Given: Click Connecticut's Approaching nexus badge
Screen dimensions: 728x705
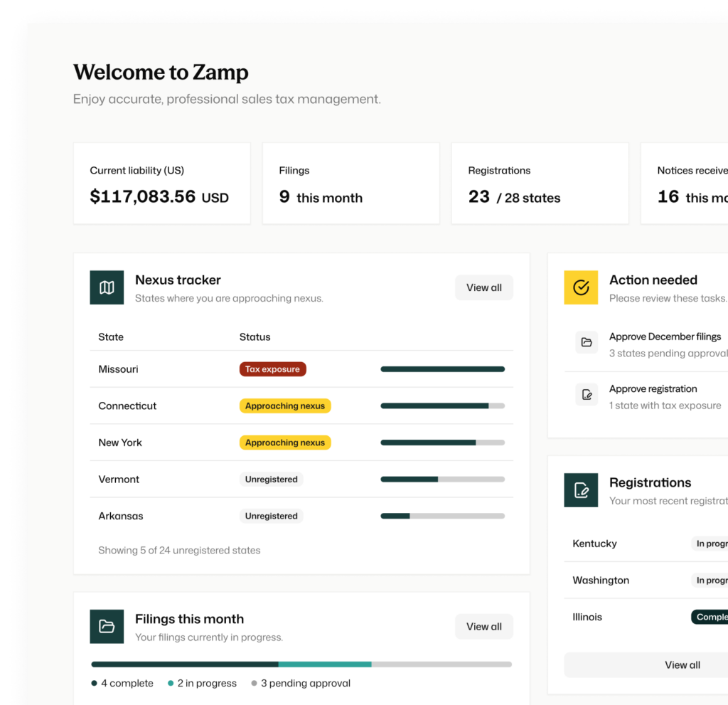Looking at the screenshot, I should point(285,405).
